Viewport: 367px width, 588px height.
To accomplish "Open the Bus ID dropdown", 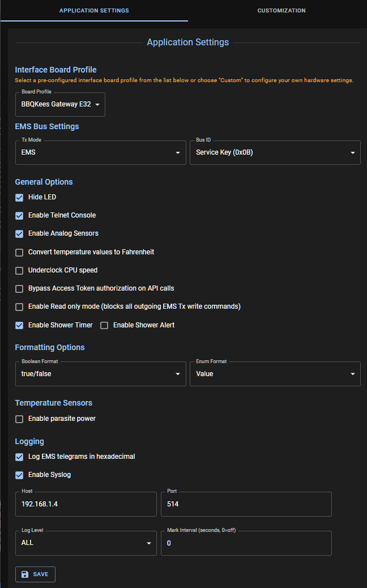I will [275, 153].
